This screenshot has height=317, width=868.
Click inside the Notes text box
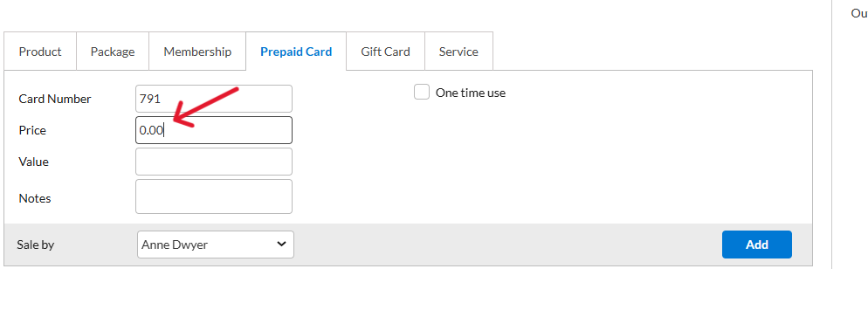pyautogui.click(x=214, y=196)
